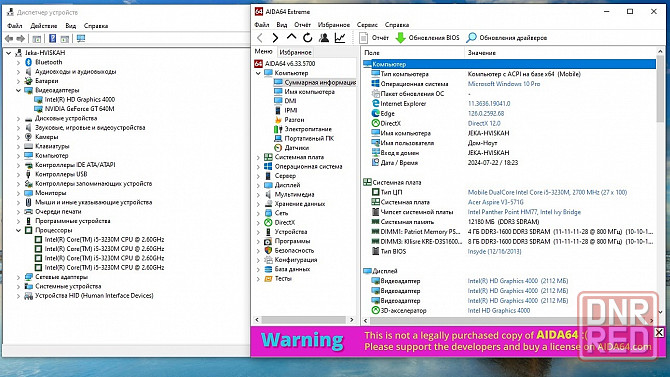670x377 pixels.
Task: Open Электропитание in the AIDA64 tree
Action: pyautogui.click(x=308, y=129)
